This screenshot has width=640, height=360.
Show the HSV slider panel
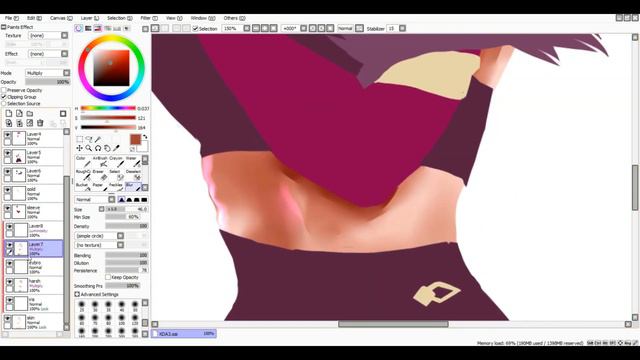pyautogui.click(x=98, y=28)
